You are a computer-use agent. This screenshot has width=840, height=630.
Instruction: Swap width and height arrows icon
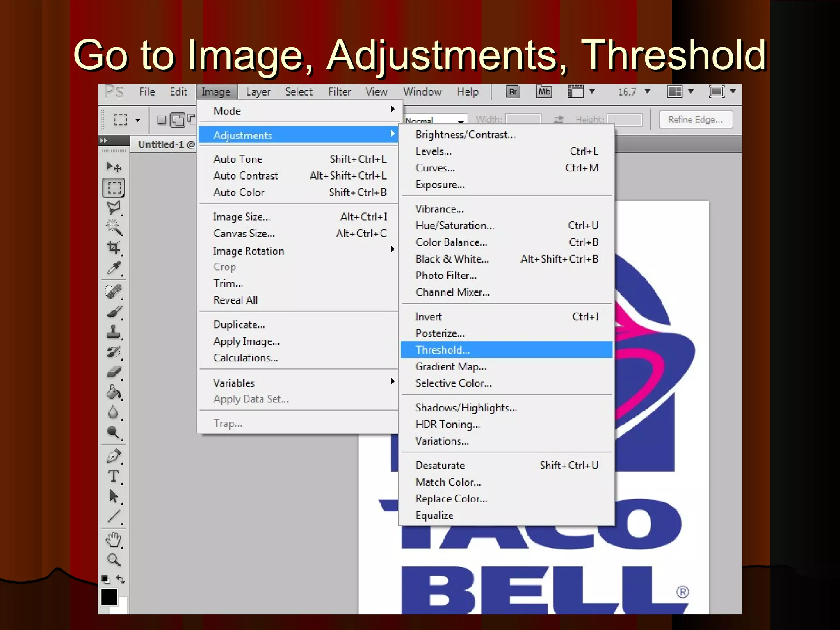(x=558, y=120)
